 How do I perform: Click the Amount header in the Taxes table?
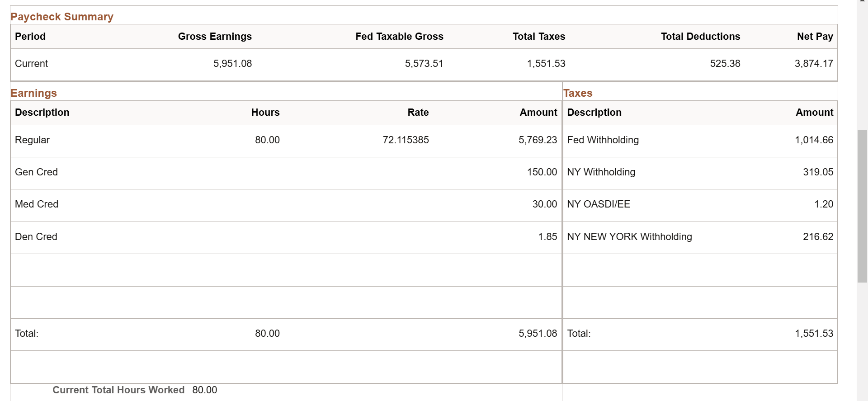[814, 113]
